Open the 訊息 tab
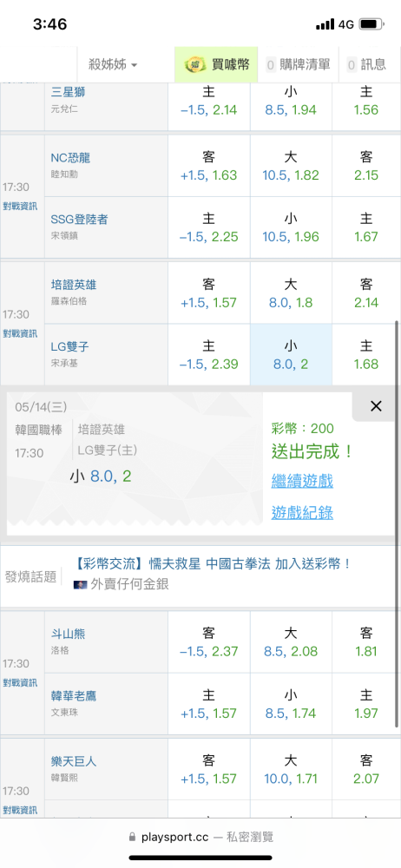 pyautogui.click(x=366, y=65)
